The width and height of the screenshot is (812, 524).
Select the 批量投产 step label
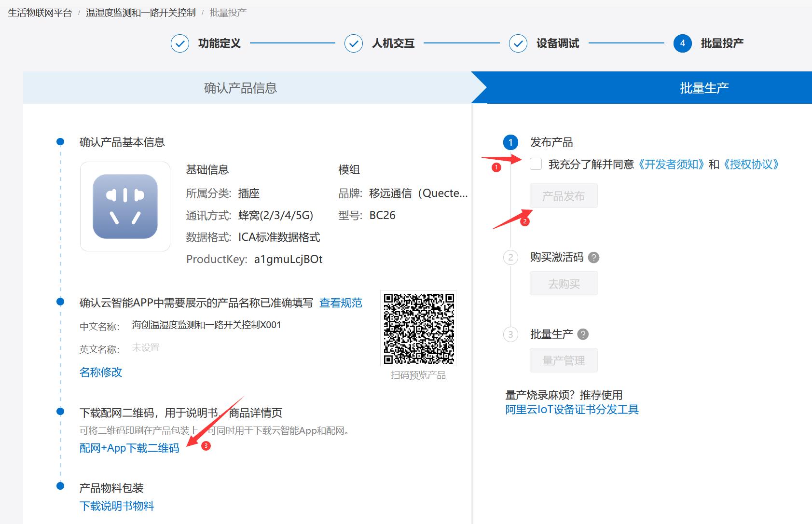(x=722, y=43)
